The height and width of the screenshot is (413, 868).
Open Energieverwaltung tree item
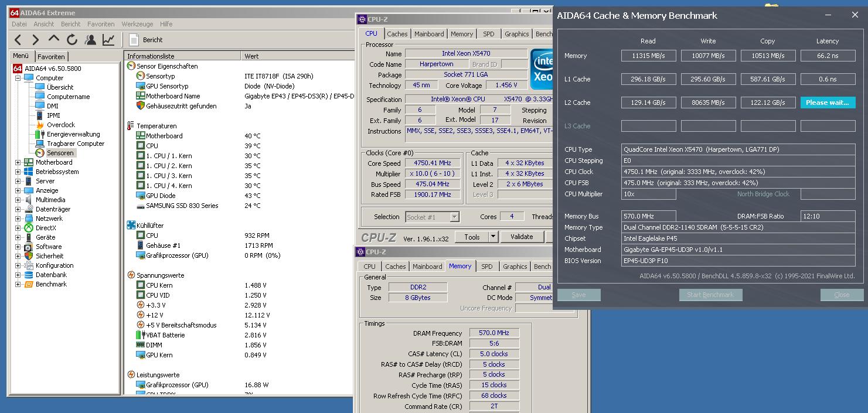73,134
